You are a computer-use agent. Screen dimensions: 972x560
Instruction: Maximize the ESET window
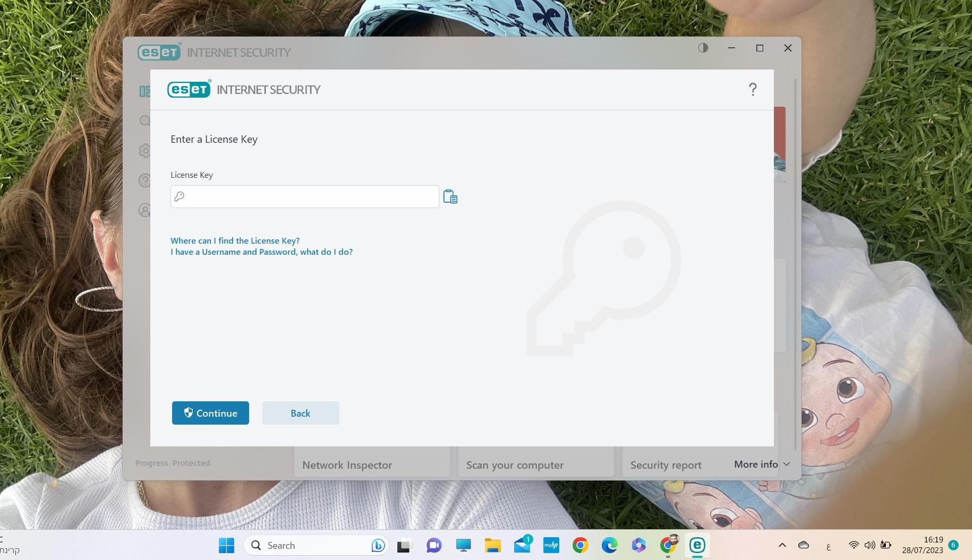click(x=760, y=48)
